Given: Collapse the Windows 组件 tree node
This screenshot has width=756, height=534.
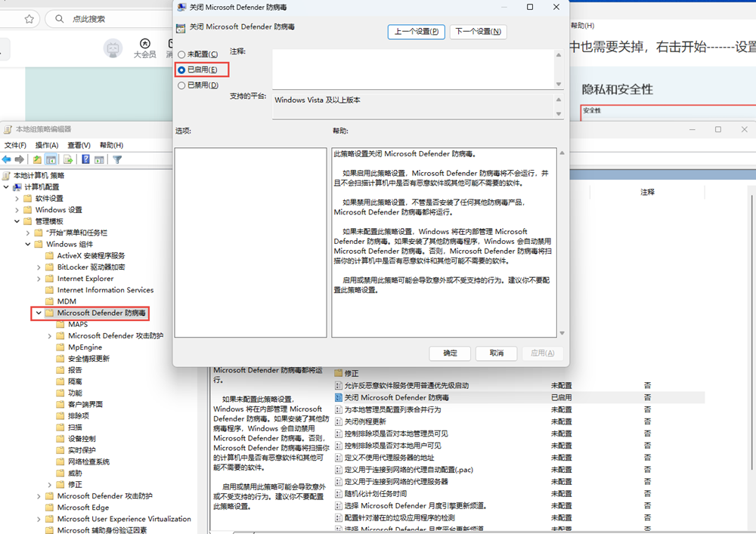Looking at the screenshot, I should point(28,244).
